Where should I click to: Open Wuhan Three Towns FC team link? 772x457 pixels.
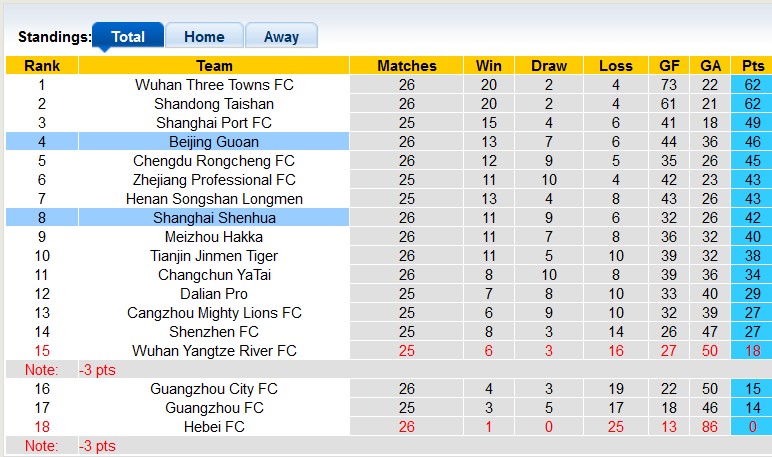point(214,85)
